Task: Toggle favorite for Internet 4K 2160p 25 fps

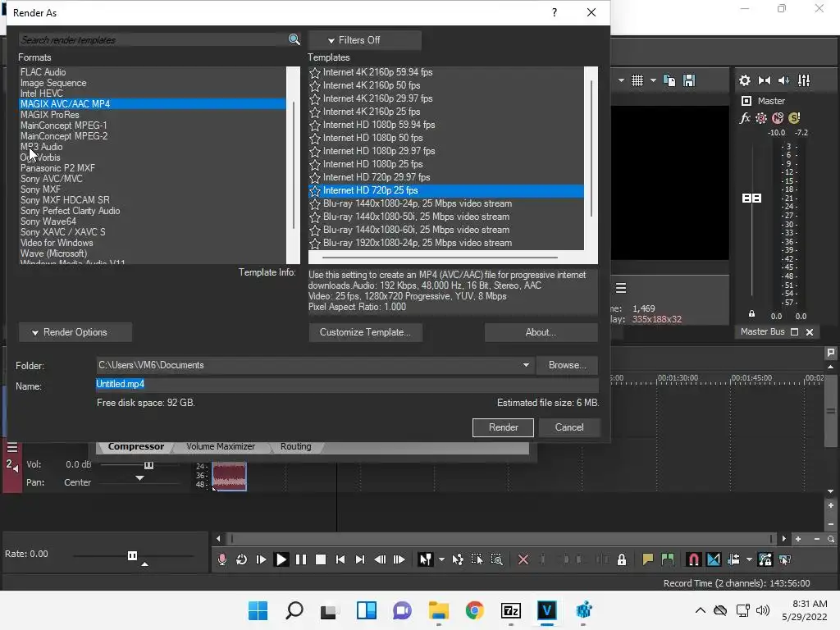Action: (x=315, y=112)
